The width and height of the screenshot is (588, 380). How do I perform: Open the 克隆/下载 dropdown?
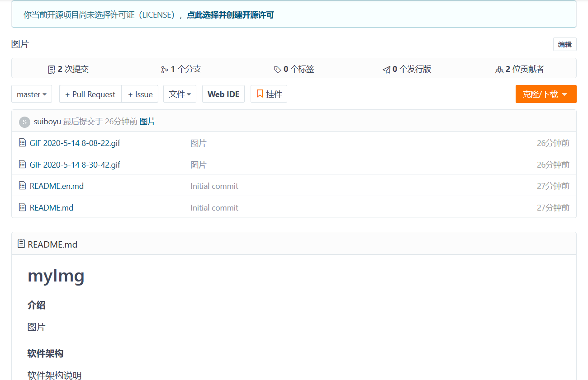pos(546,94)
